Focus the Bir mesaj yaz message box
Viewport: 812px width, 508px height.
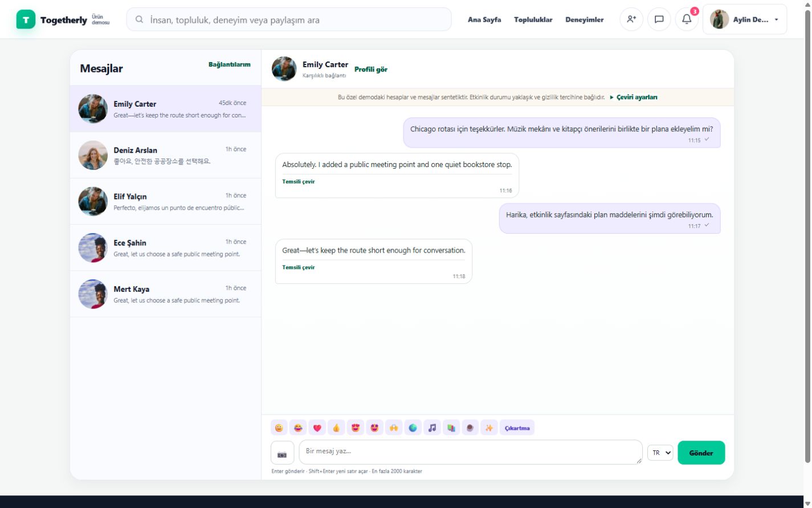(x=471, y=452)
